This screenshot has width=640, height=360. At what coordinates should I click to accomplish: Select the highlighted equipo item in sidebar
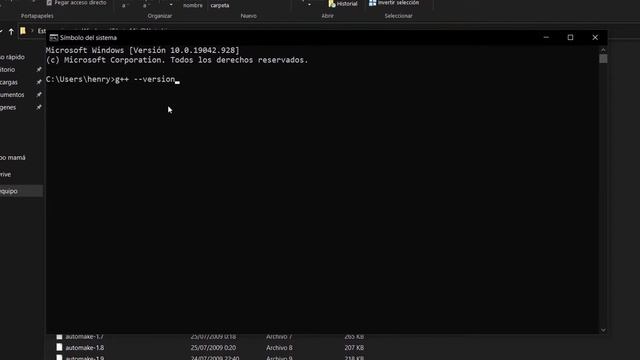21,191
